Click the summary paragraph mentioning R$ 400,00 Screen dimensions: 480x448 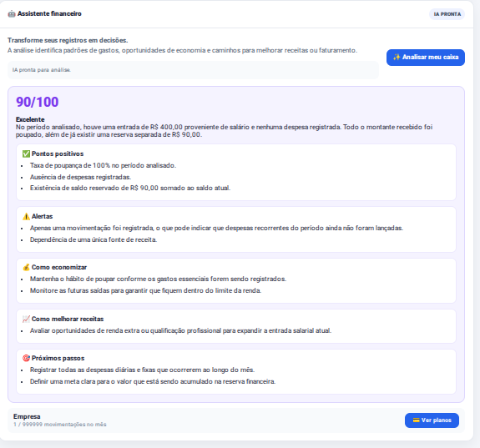pyautogui.click(x=224, y=131)
